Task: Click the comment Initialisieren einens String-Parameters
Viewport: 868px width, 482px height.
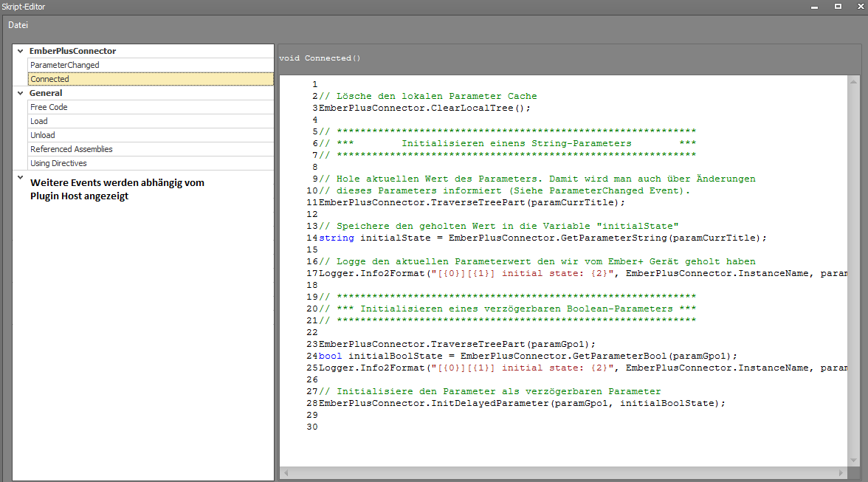Action: point(517,143)
